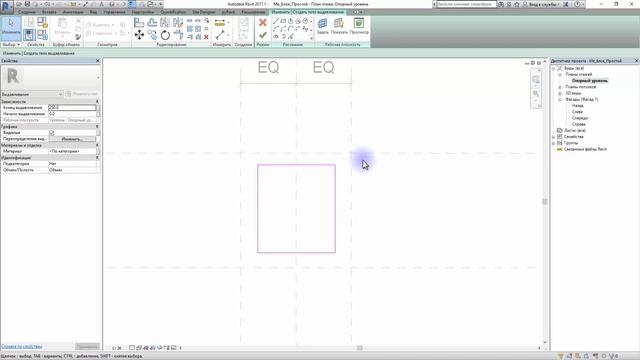The width and height of the screenshot is (640, 360).
Task: Open work plane Viewer
Action: pyautogui.click(x=359, y=26)
